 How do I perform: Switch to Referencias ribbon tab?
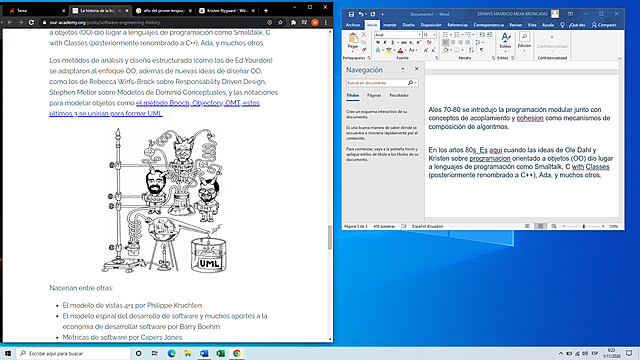pyautogui.click(x=457, y=25)
